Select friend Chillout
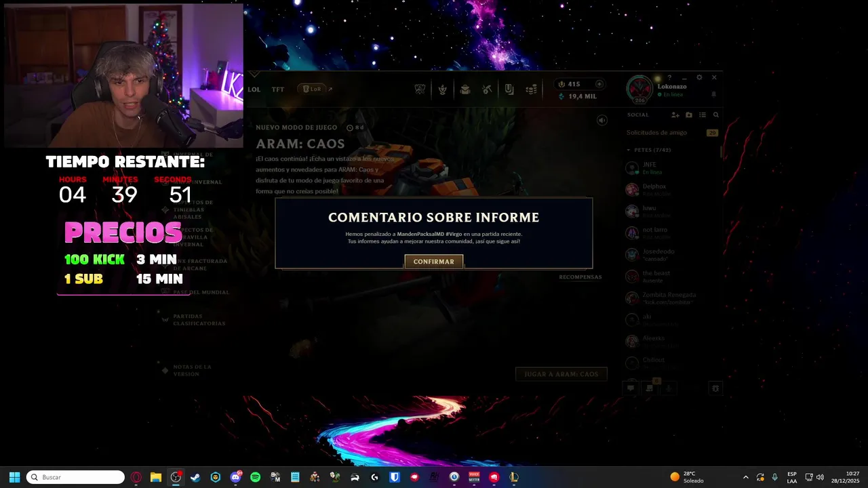Screen dimensions: 868x488 671,363
